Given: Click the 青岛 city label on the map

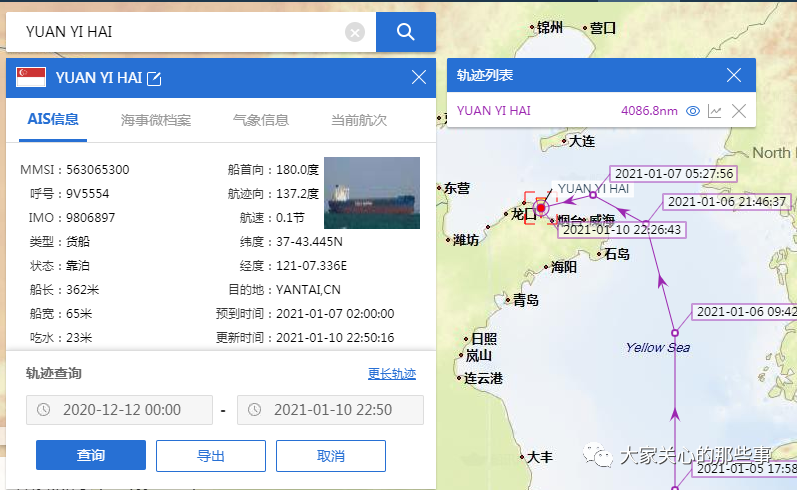Looking at the screenshot, I should 526,300.
